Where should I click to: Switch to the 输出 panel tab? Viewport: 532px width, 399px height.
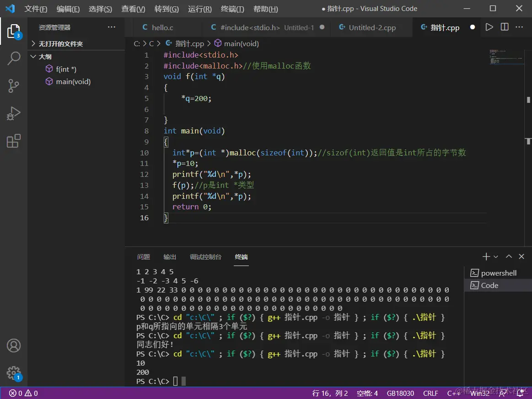(170, 257)
